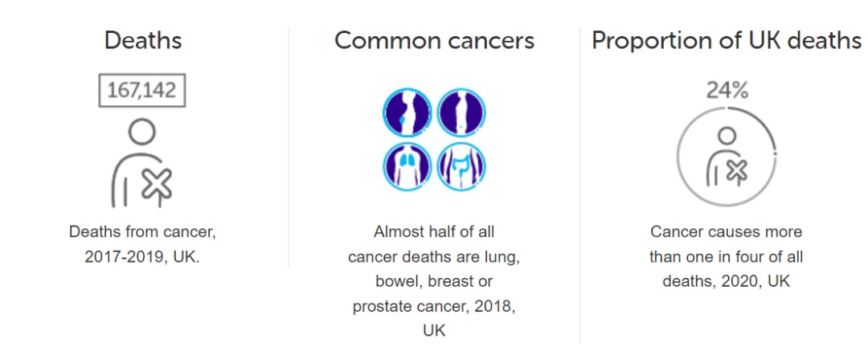Click the 'Almost half of all' caption line
Image resolution: width=868 pixels, height=351 pixels.
434,231
